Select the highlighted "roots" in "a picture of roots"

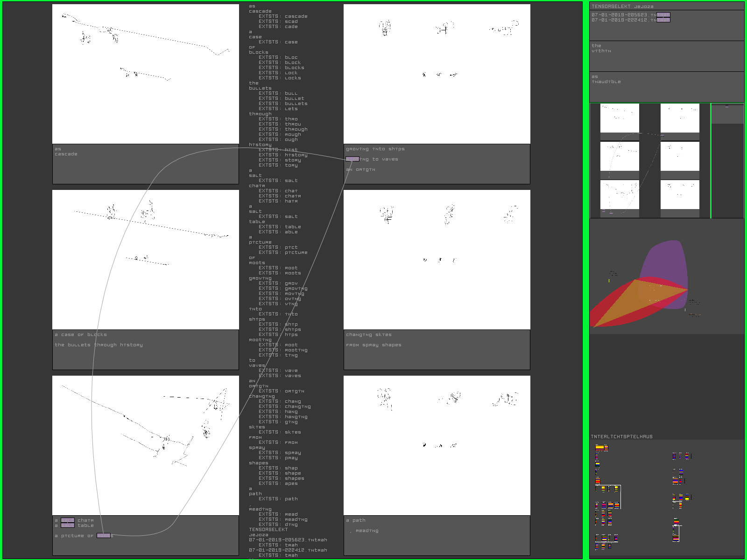[104, 536]
